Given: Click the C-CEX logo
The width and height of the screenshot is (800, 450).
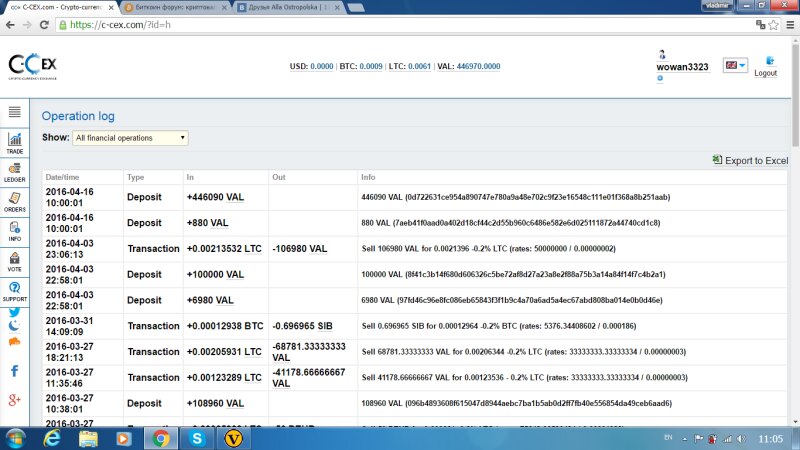Looking at the screenshot, I should point(31,65).
